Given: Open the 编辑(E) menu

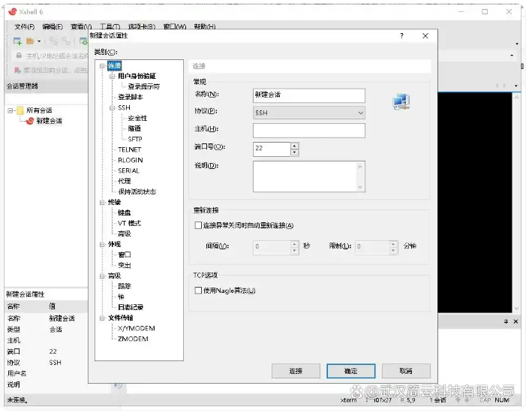Looking at the screenshot, I should coord(53,26).
